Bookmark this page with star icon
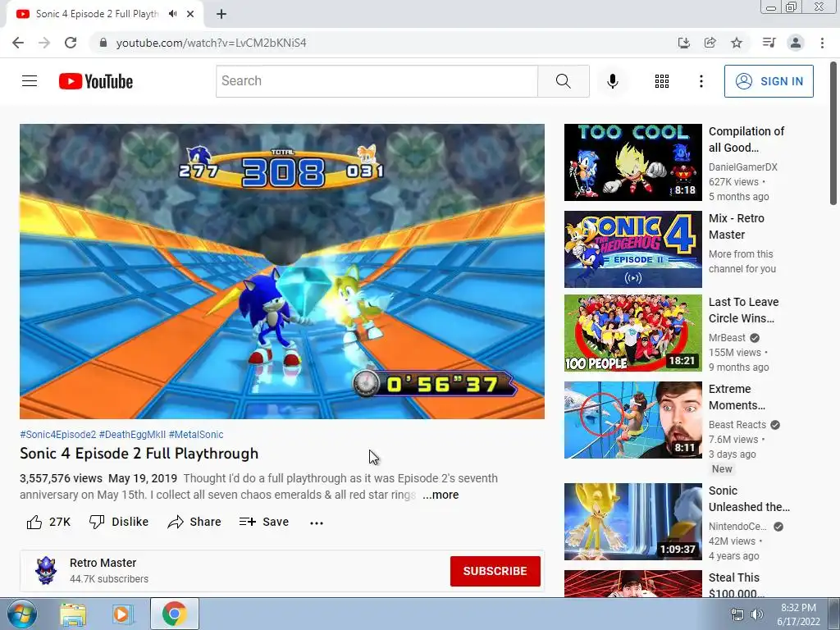840x630 pixels. click(x=737, y=43)
